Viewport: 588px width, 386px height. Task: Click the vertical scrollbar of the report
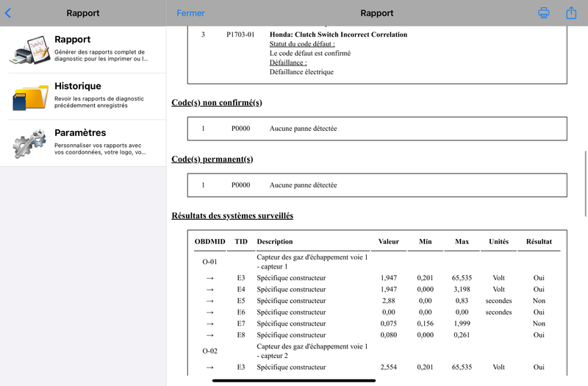click(x=585, y=183)
